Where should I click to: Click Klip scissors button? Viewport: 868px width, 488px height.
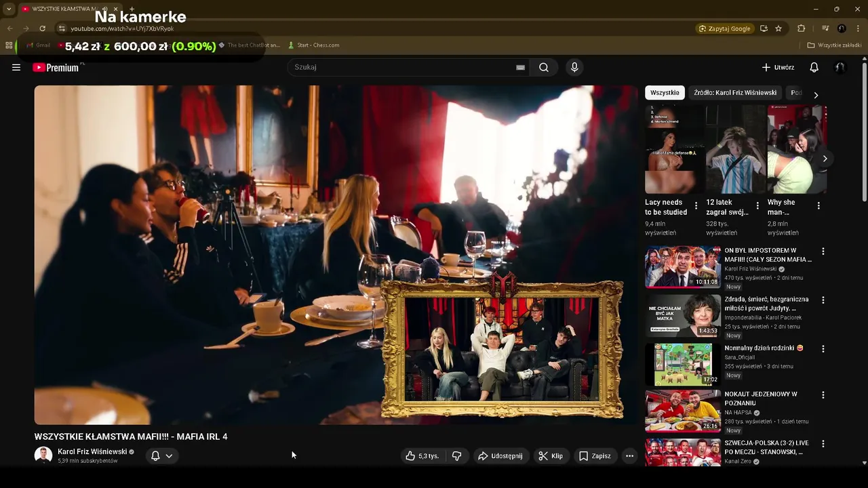click(x=551, y=456)
